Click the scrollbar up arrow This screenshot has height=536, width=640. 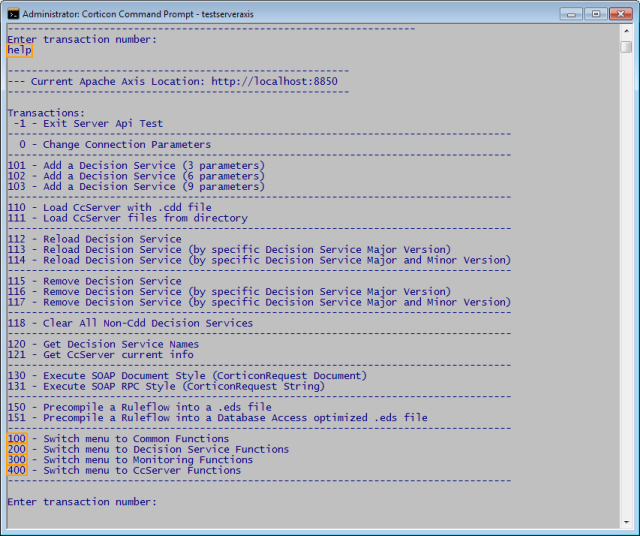click(x=626, y=31)
